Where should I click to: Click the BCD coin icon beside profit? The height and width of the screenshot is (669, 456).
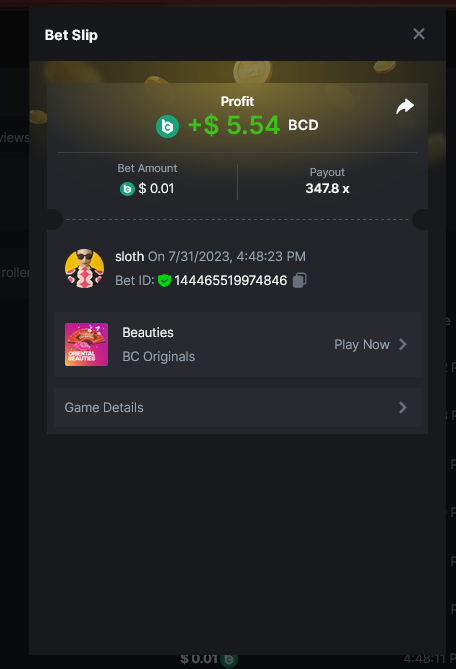(x=167, y=126)
